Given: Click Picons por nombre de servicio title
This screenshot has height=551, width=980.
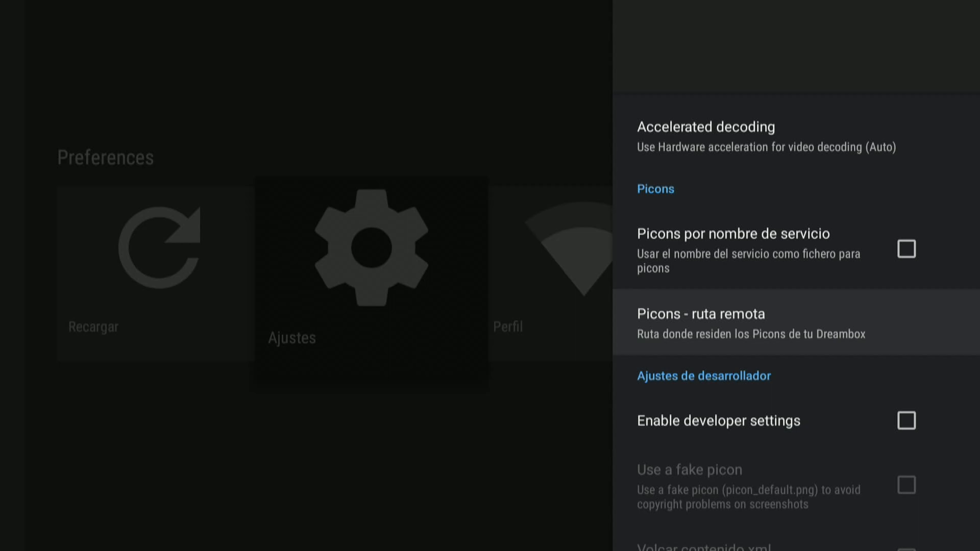Looking at the screenshot, I should 733,234.
